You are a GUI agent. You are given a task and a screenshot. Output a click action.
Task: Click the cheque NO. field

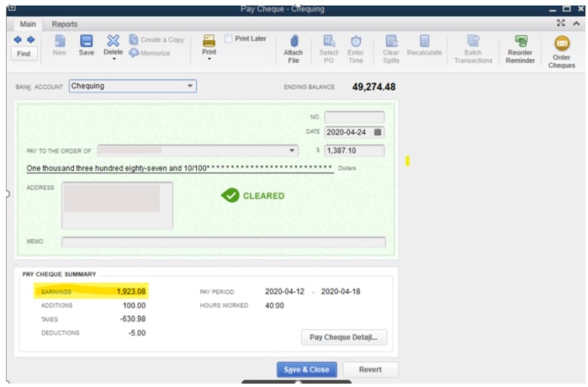point(354,117)
